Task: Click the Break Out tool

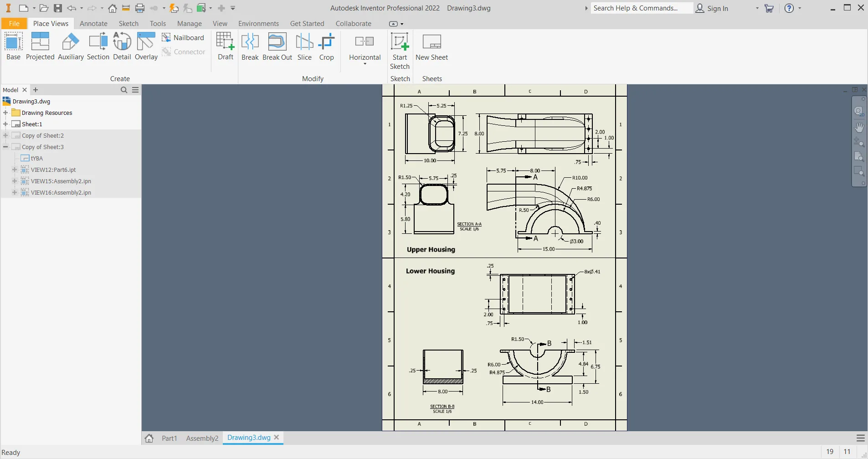Action: coord(277,46)
